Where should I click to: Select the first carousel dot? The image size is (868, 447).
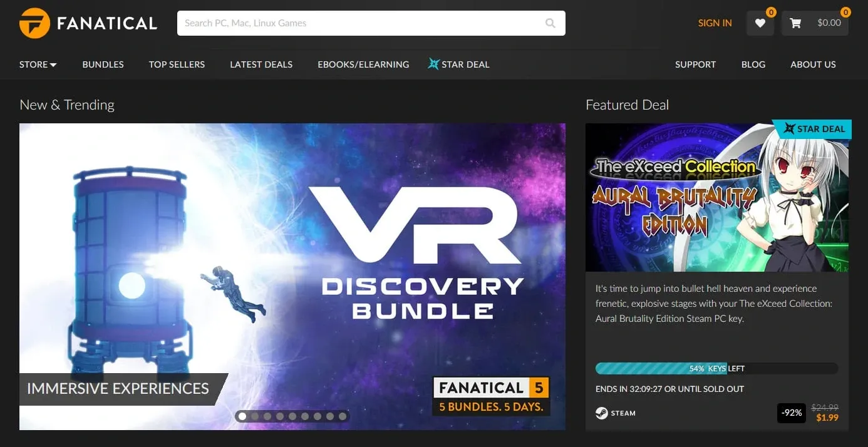(x=242, y=416)
